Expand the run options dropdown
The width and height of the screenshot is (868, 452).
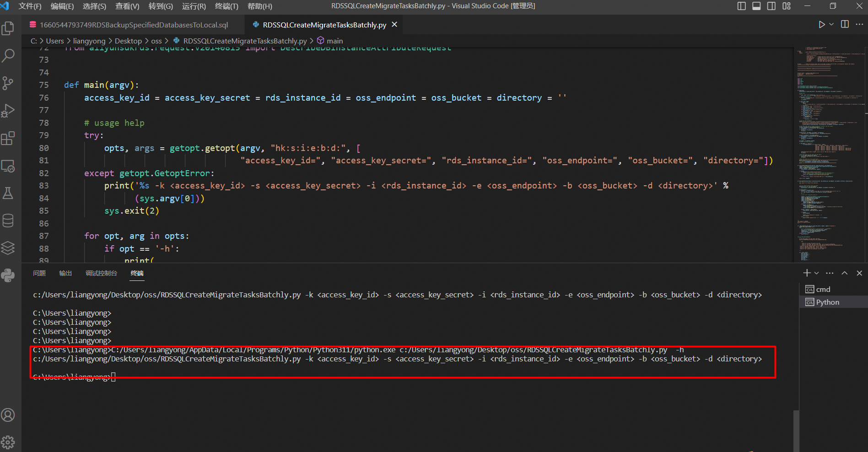tap(831, 24)
